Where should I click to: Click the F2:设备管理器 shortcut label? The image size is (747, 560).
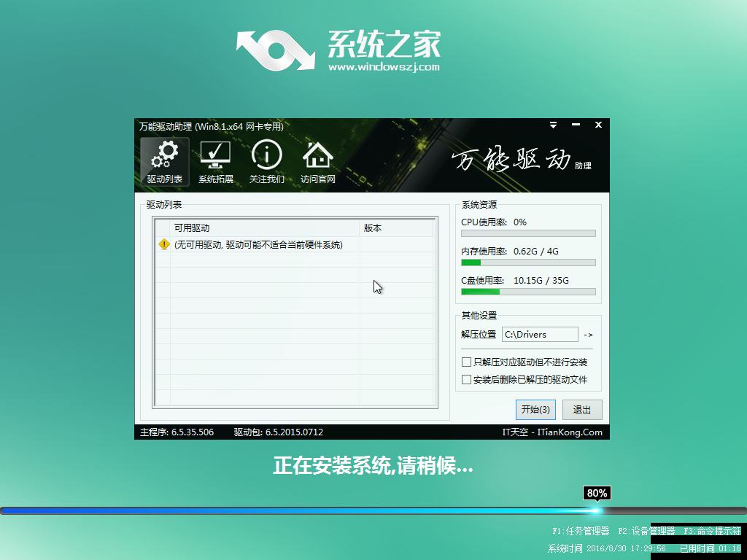click(x=646, y=531)
